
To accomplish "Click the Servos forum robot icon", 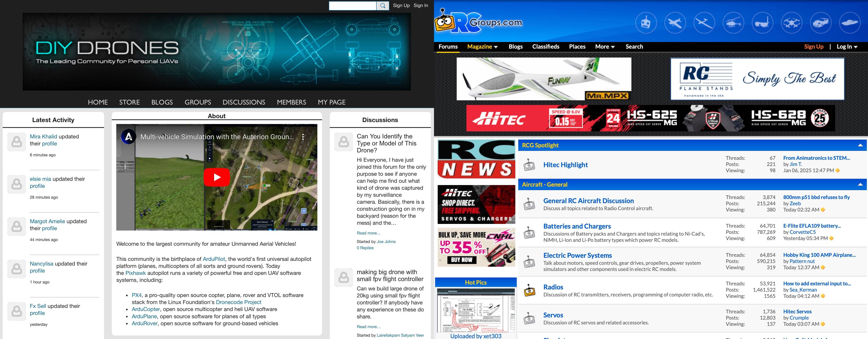I will click(x=529, y=318).
